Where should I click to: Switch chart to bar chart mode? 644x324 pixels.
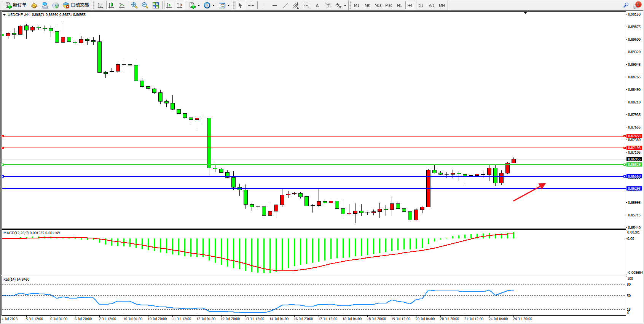tap(100, 5)
